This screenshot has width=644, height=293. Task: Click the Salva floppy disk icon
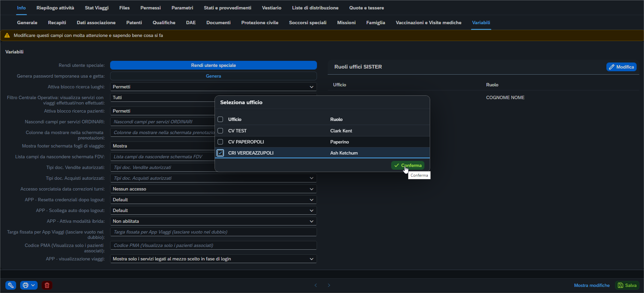[620, 285]
